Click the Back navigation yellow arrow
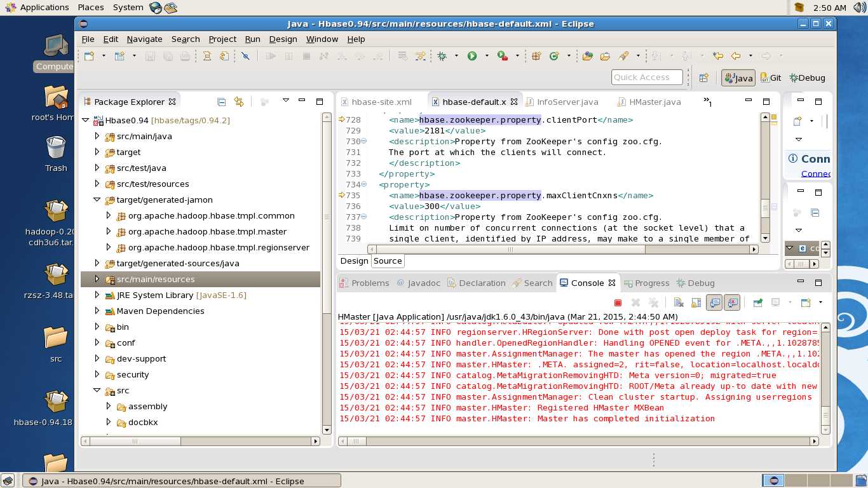Image resolution: width=868 pixels, height=488 pixels. pos(736,56)
